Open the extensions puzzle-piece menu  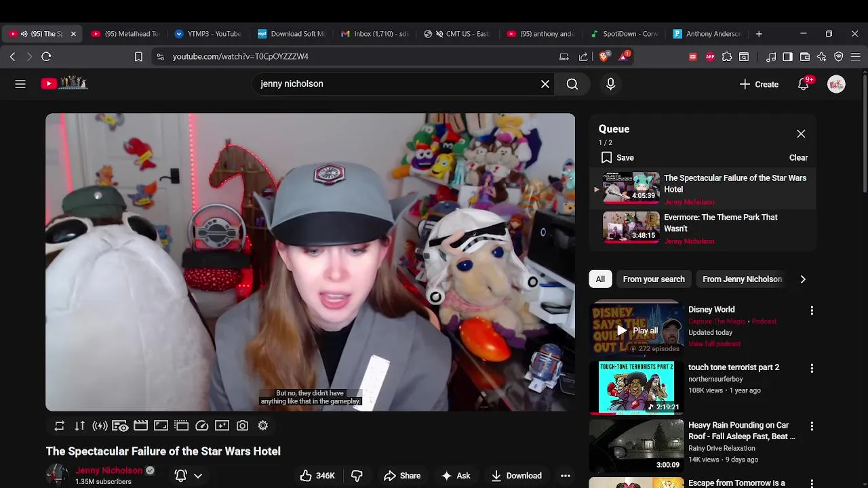click(x=727, y=57)
